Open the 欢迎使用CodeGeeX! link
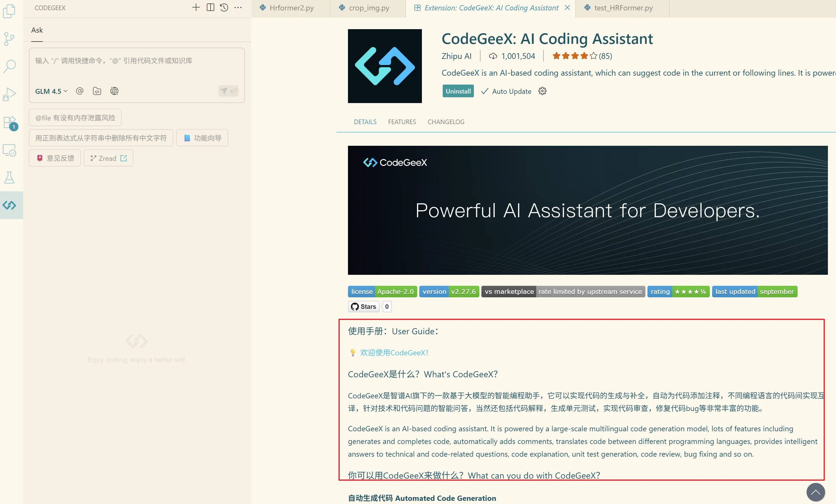836x504 pixels. coord(394,353)
